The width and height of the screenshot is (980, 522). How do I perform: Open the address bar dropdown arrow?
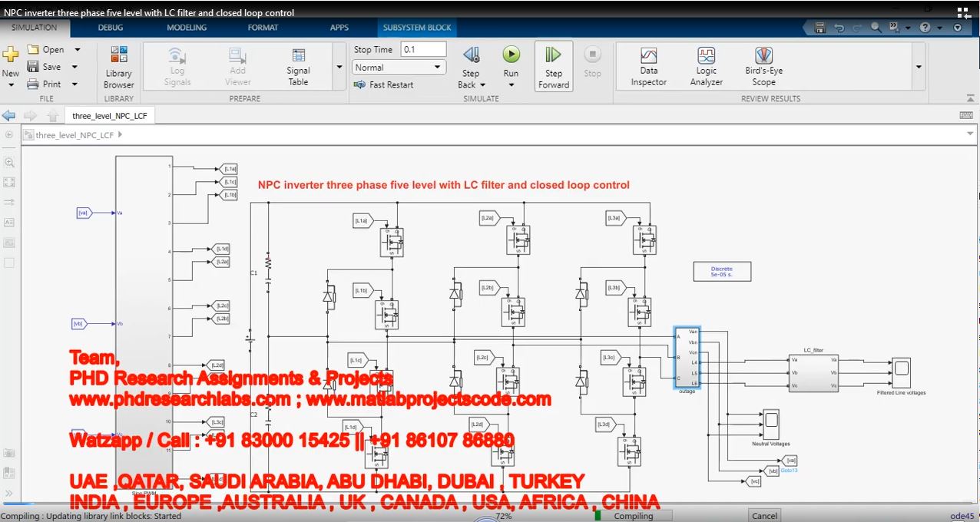[x=968, y=134]
